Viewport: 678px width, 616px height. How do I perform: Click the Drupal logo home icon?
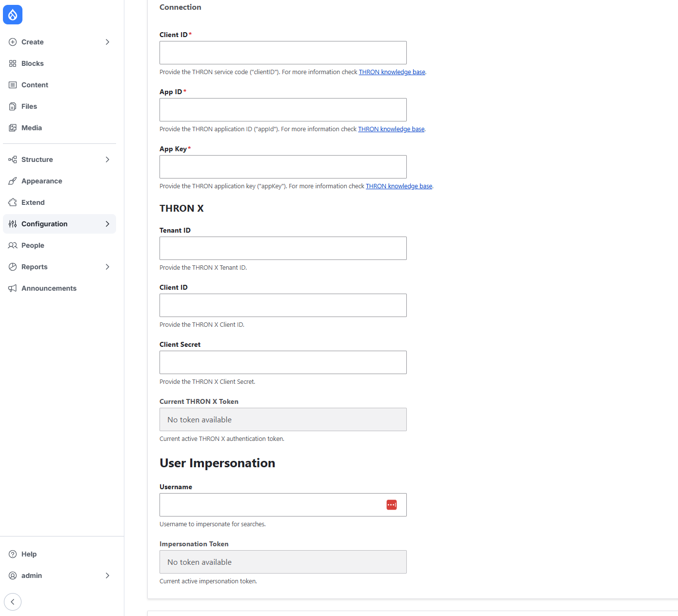click(13, 15)
